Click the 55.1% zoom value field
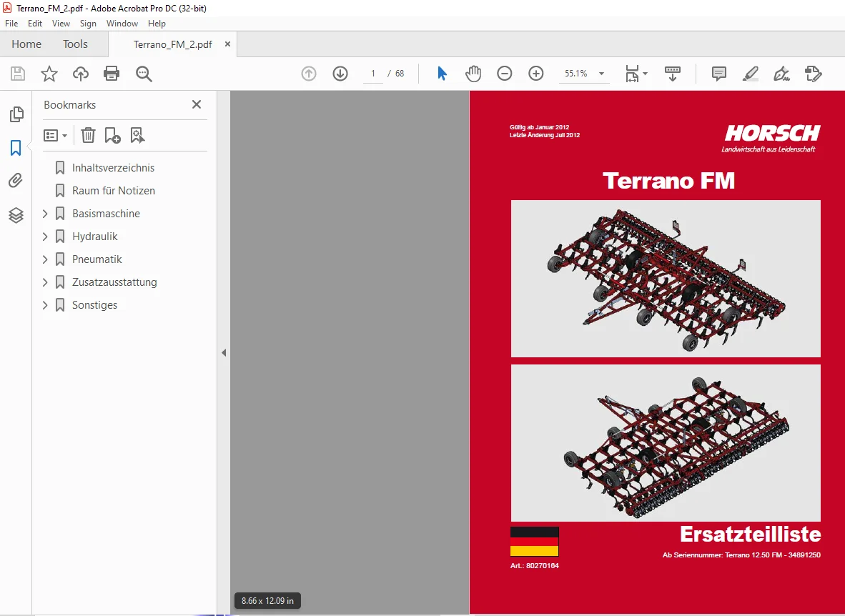Image resolution: width=845 pixels, height=616 pixels. 576,74
